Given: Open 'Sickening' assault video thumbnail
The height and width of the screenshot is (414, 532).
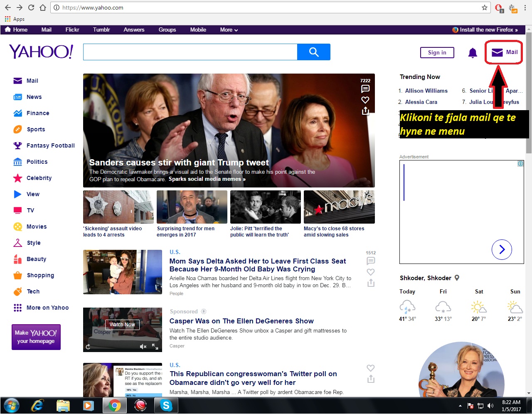Looking at the screenshot, I should click(x=118, y=207).
